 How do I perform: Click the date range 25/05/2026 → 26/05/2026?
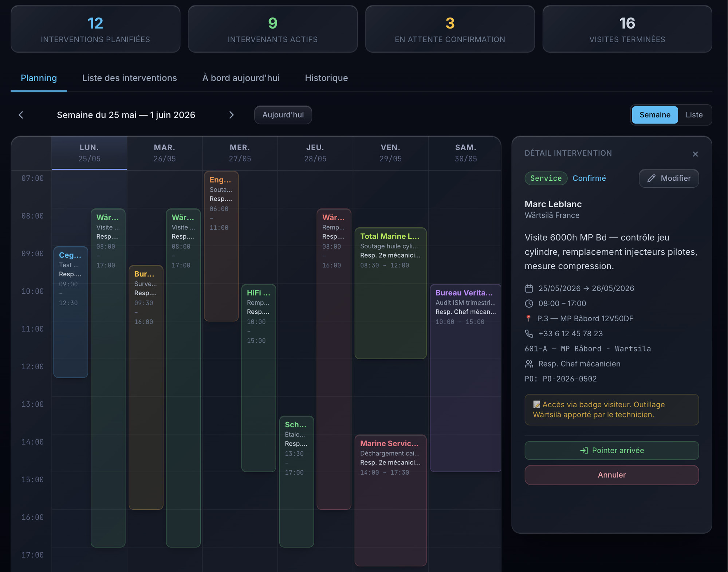586,289
